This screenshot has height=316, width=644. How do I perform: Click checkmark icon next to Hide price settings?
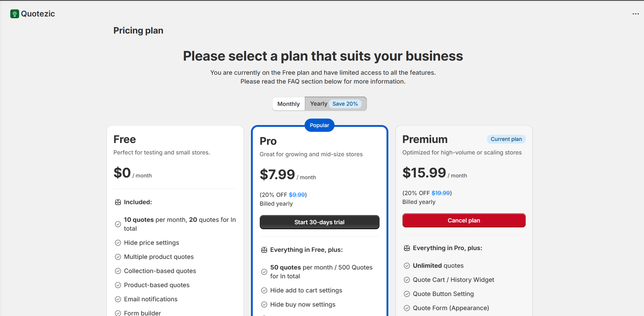(x=118, y=243)
